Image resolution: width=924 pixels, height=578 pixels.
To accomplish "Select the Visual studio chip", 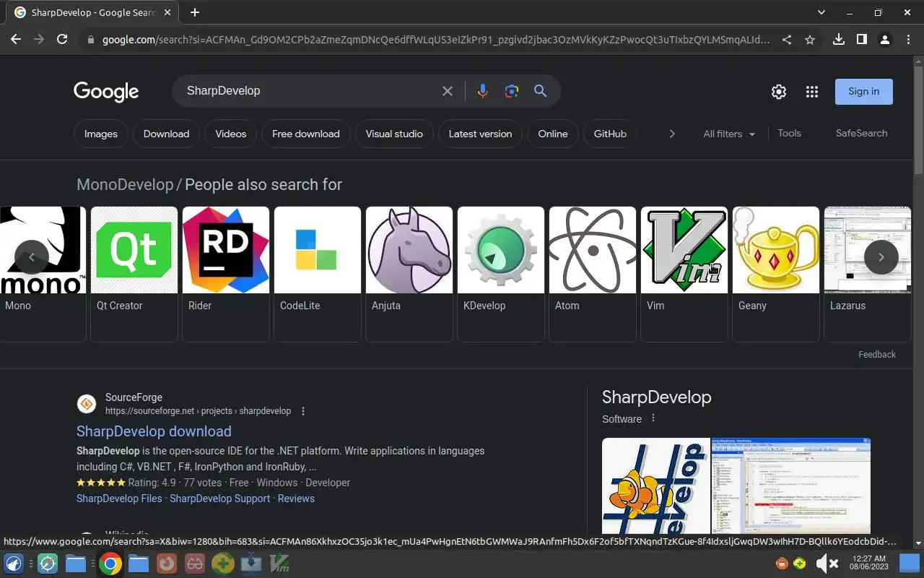I will pos(394,134).
